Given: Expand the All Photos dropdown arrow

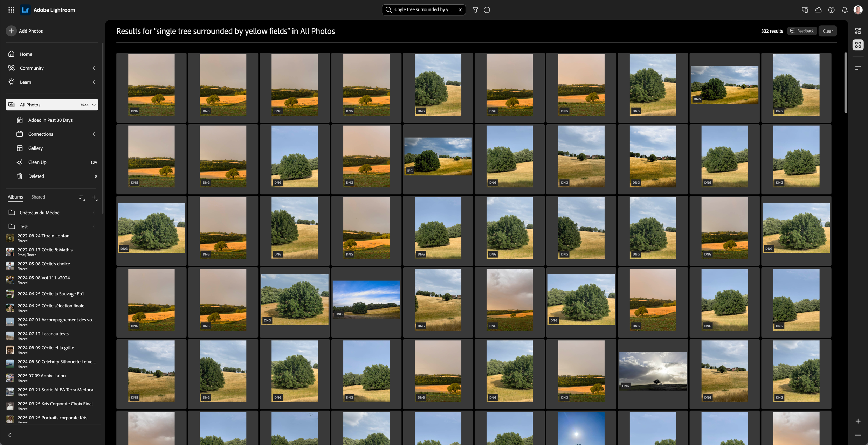Looking at the screenshot, I should click(x=94, y=105).
